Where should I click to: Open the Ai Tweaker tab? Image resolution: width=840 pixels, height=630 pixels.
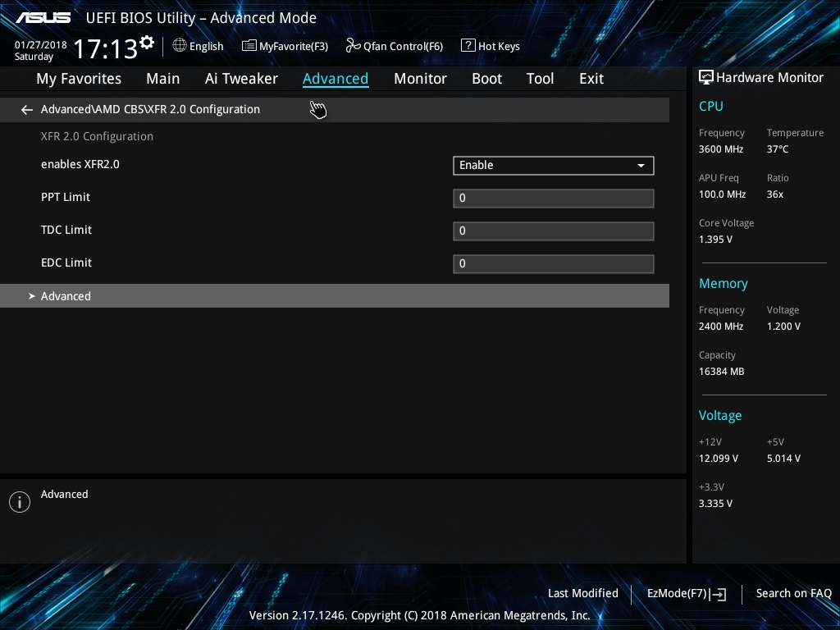point(241,79)
